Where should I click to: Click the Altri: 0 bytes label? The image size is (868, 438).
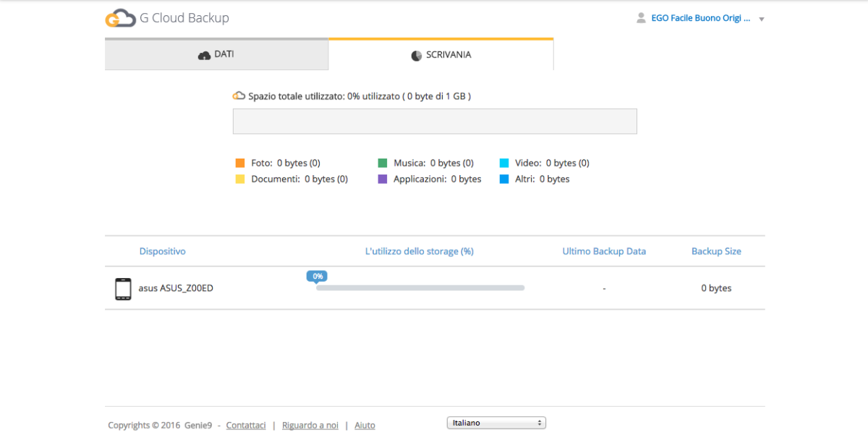[542, 179]
